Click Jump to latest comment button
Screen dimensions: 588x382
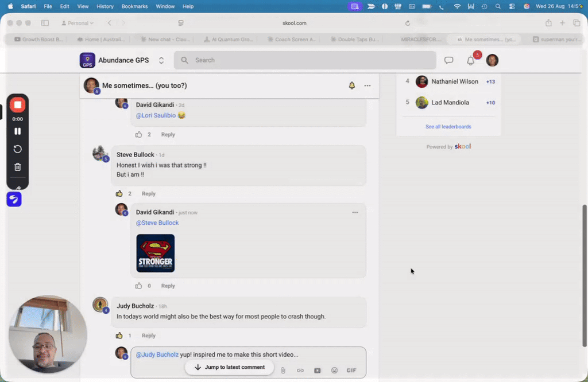coord(230,367)
